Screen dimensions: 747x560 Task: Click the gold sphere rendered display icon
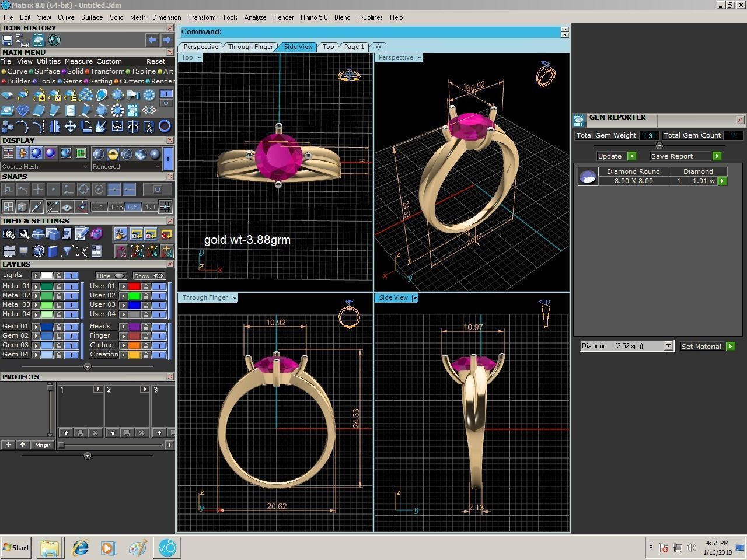(113, 154)
